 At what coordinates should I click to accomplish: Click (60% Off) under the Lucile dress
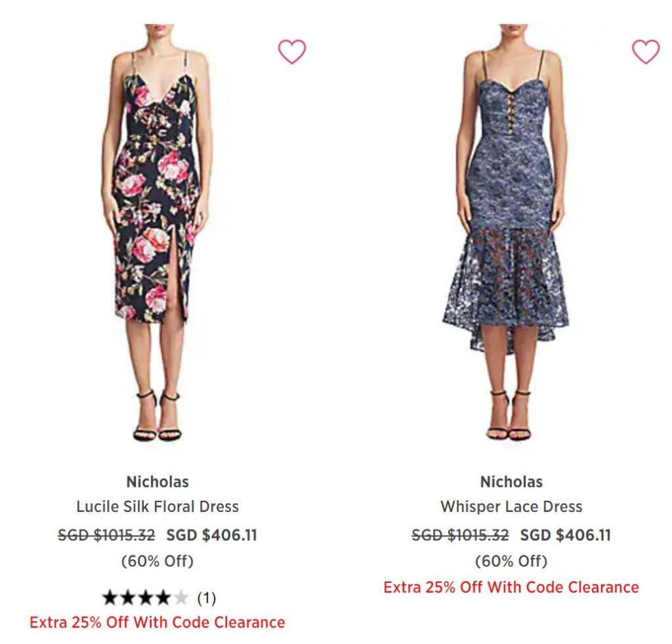(157, 561)
